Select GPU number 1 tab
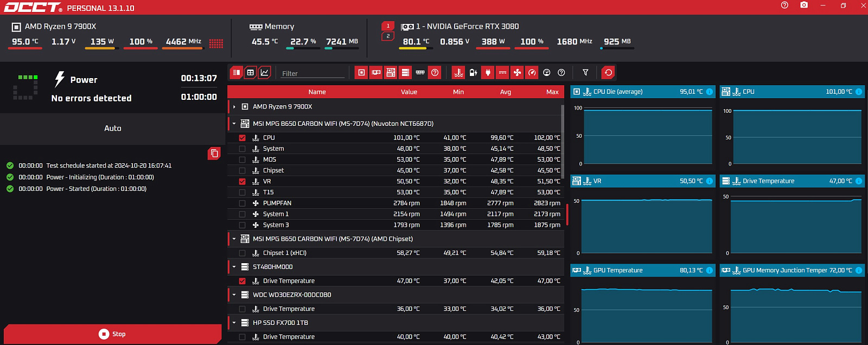868x345 pixels. point(388,26)
